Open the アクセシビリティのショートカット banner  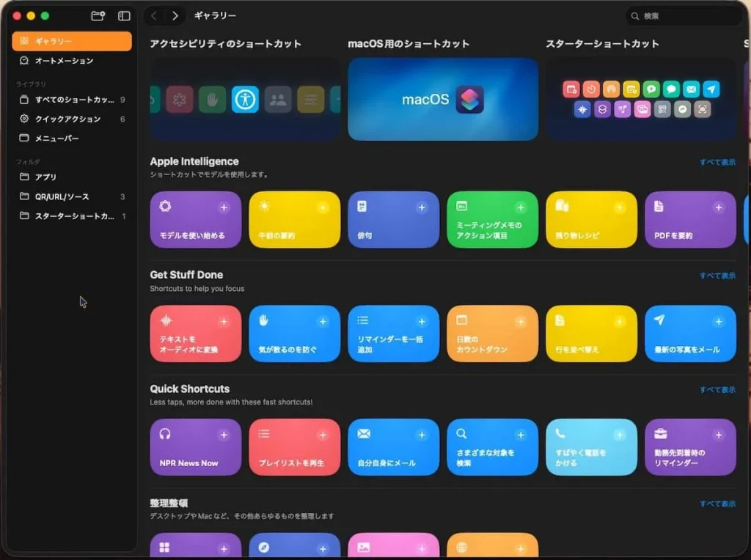pyautogui.click(x=245, y=100)
